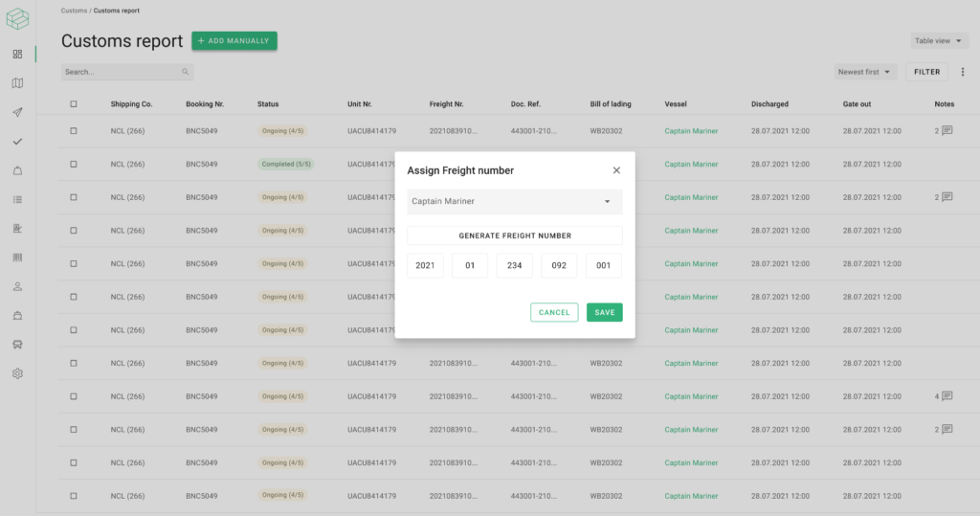Click the Customs breadcrumb link
Image resolution: width=980 pixels, height=516 pixels.
(74, 10)
